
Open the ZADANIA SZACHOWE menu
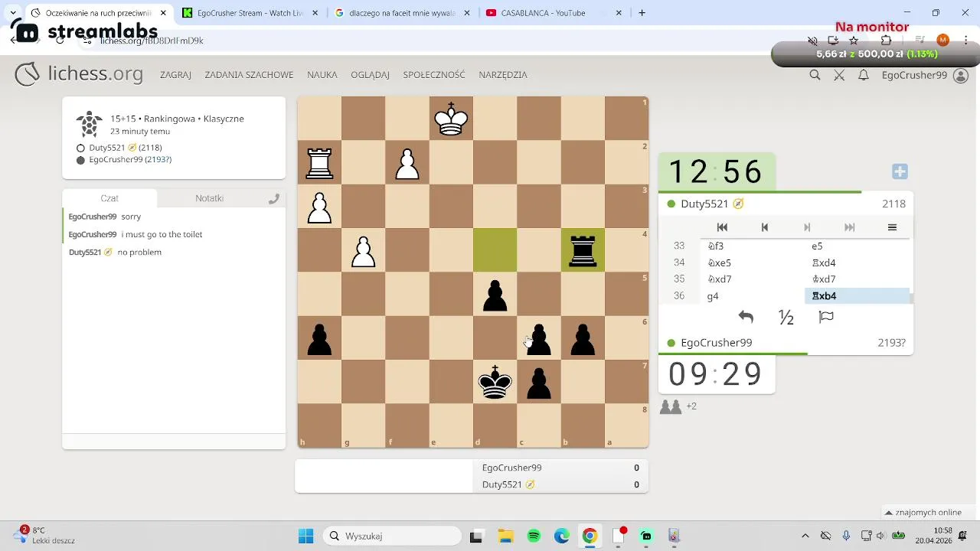(x=249, y=75)
